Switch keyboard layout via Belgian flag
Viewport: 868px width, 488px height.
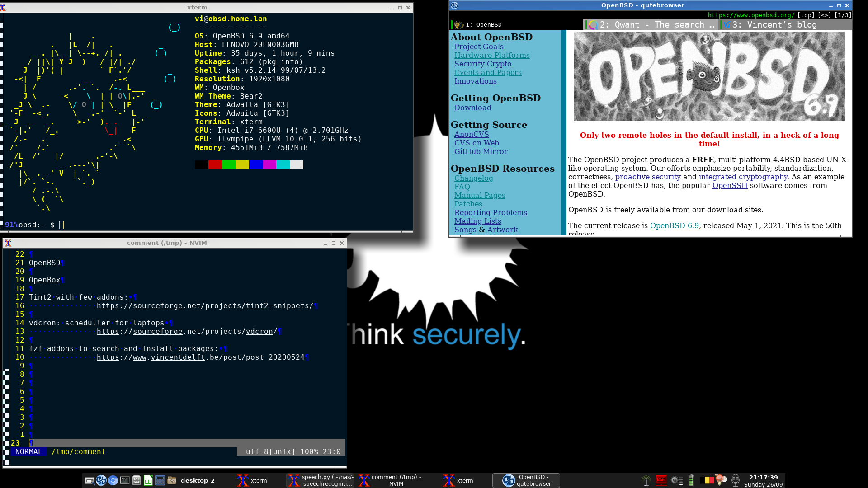(x=707, y=480)
